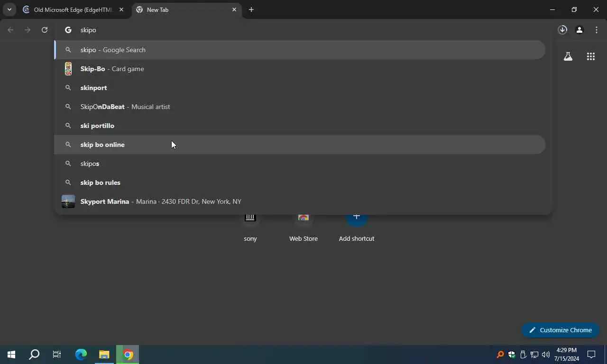607x364 pixels.
Task: Select Skip-Bo Card game suggestion
Action: (x=300, y=69)
